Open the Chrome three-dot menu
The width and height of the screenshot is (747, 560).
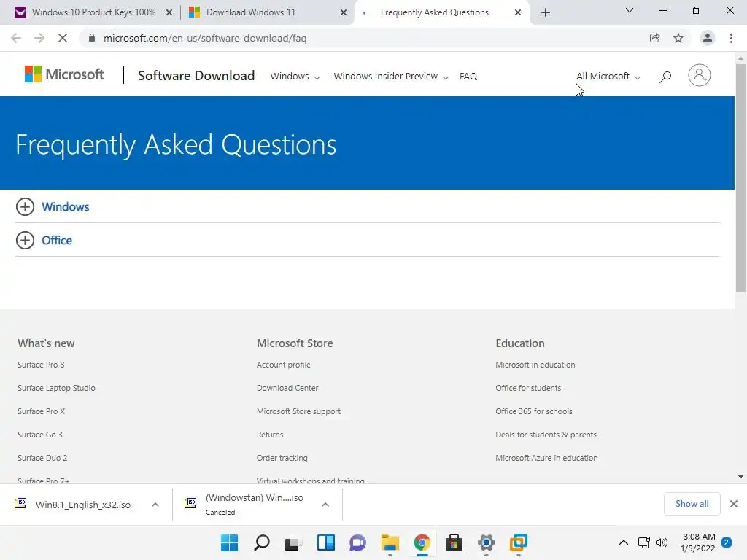(731, 38)
